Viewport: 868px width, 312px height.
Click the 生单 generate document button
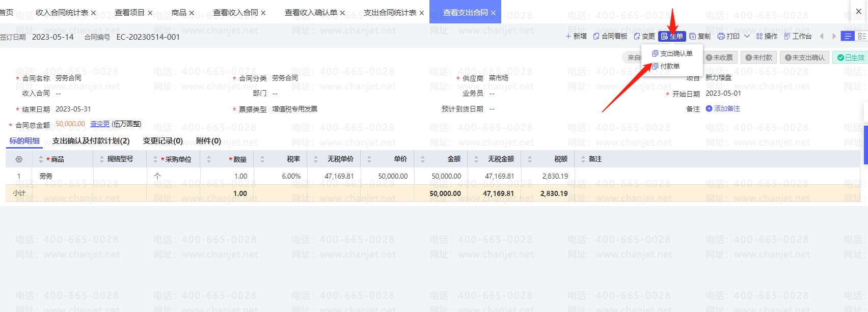pyautogui.click(x=672, y=36)
